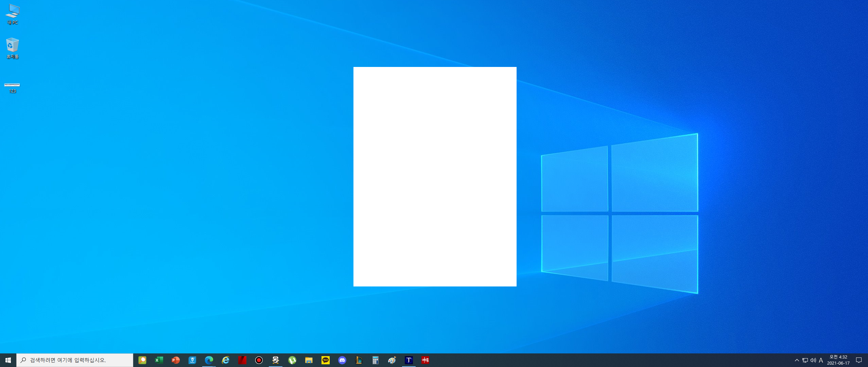Select the 내 PC desktop icon
The height and width of the screenshot is (367, 868).
[x=13, y=14]
